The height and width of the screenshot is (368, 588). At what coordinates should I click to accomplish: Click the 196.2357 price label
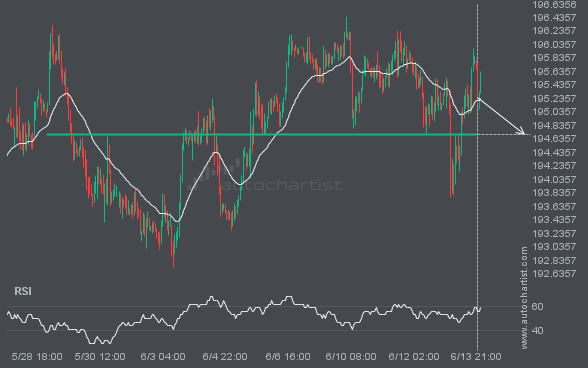click(554, 31)
